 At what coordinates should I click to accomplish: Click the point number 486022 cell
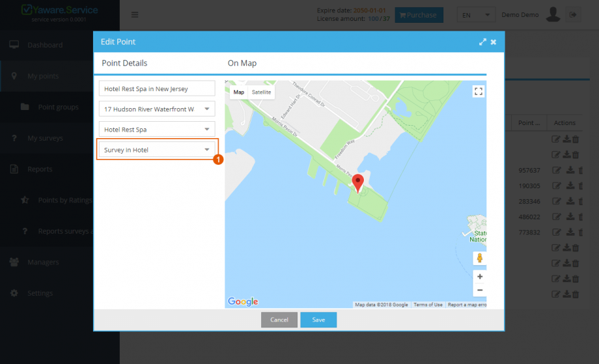(529, 217)
